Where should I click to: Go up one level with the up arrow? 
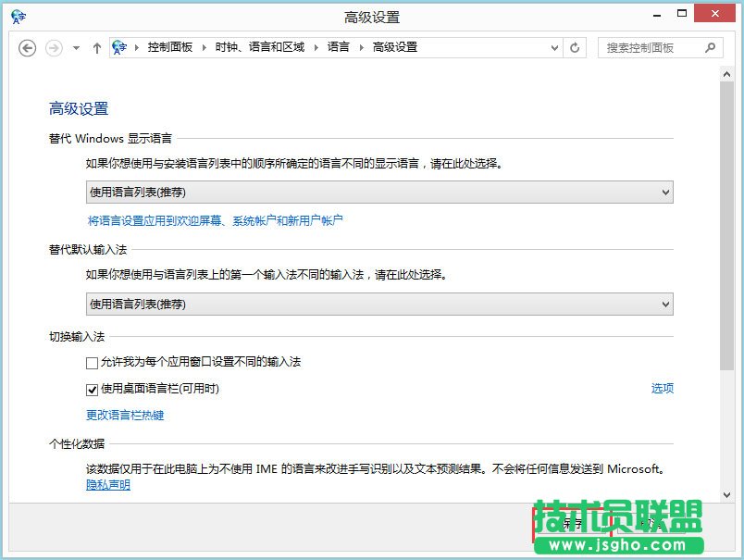point(97,47)
